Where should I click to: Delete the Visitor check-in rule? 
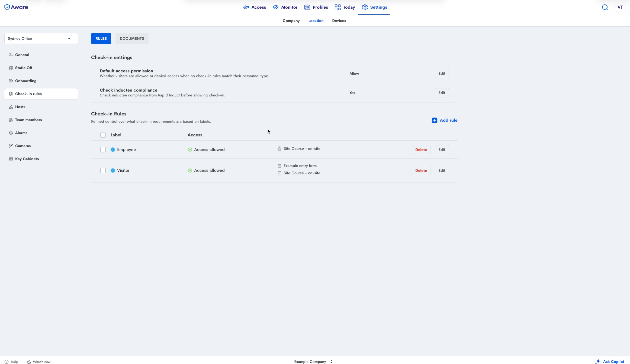point(421,170)
